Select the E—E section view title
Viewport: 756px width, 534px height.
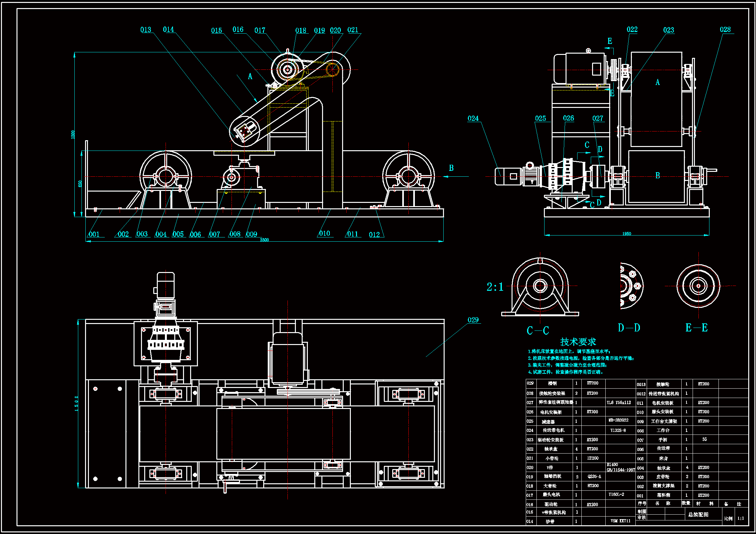pyautogui.click(x=696, y=328)
